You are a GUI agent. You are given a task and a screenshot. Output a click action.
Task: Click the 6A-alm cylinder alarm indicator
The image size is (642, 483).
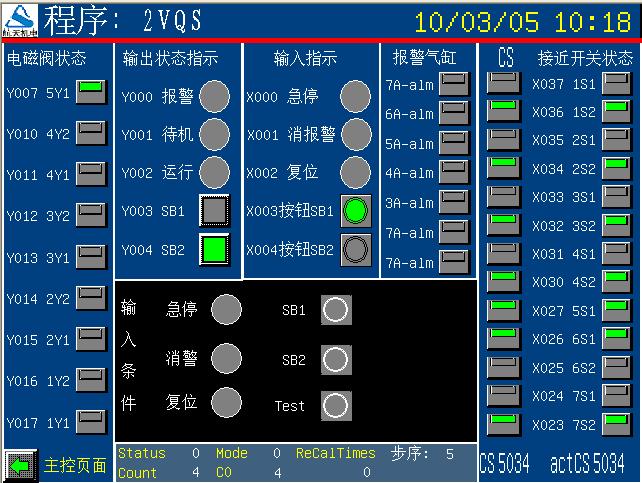(455, 114)
